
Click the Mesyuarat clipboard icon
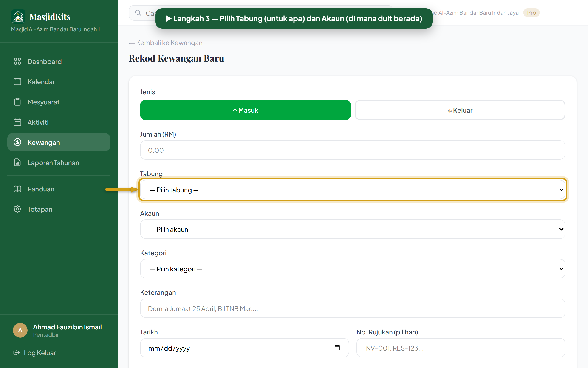pos(17,102)
